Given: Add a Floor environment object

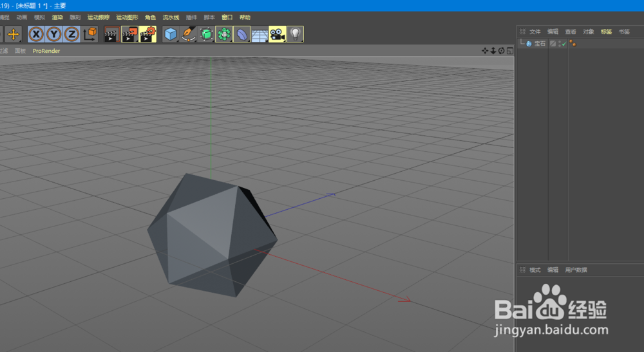Looking at the screenshot, I should (260, 35).
